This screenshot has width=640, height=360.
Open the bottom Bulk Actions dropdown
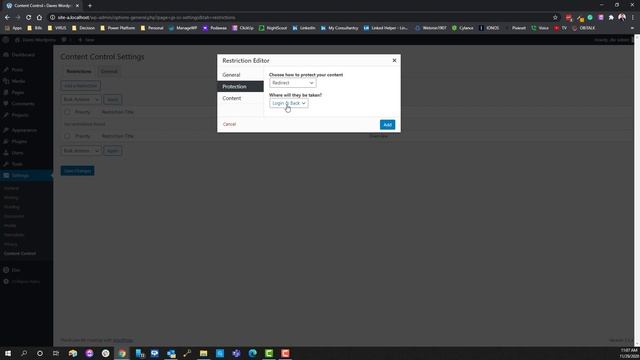pyautogui.click(x=81, y=151)
